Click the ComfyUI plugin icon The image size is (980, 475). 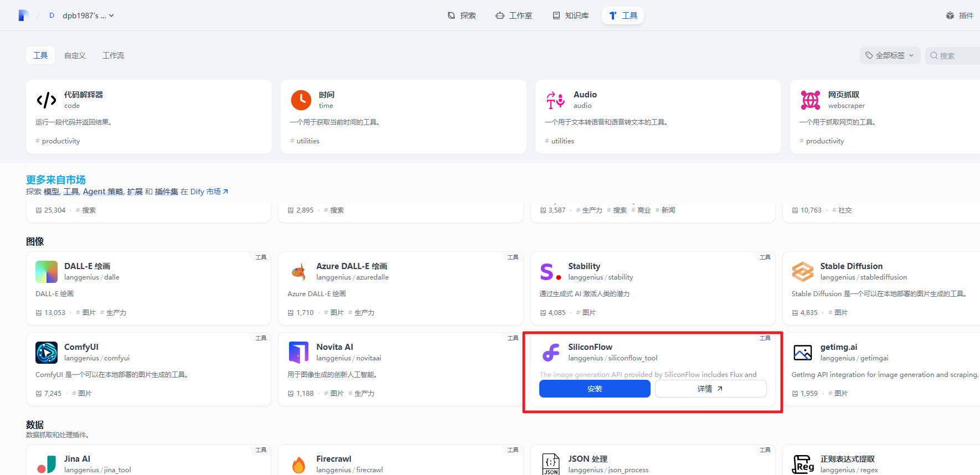tap(47, 353)
